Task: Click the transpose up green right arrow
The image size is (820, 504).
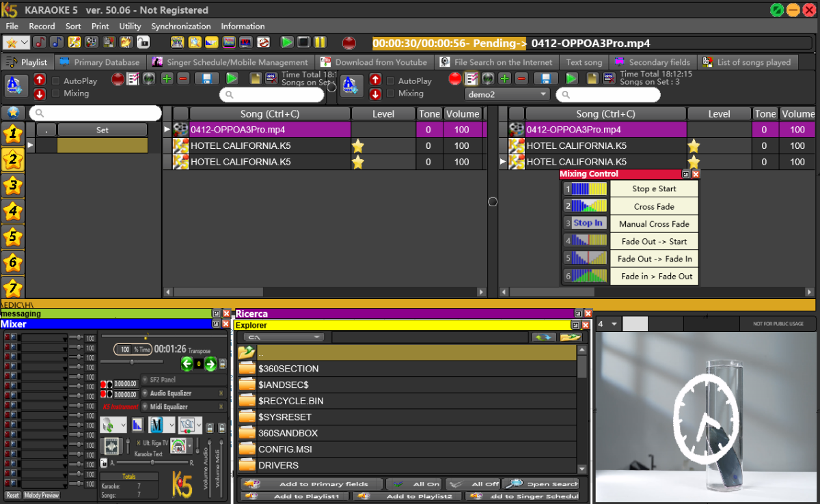Action: tap(210, 364)
